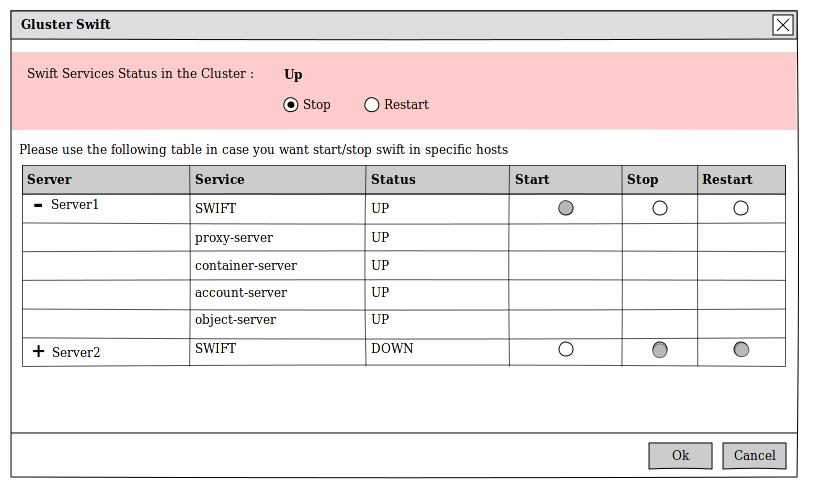This screenshot has height=493, width=817.
Task: Select the object-server service row
Action: pos(235,320)
